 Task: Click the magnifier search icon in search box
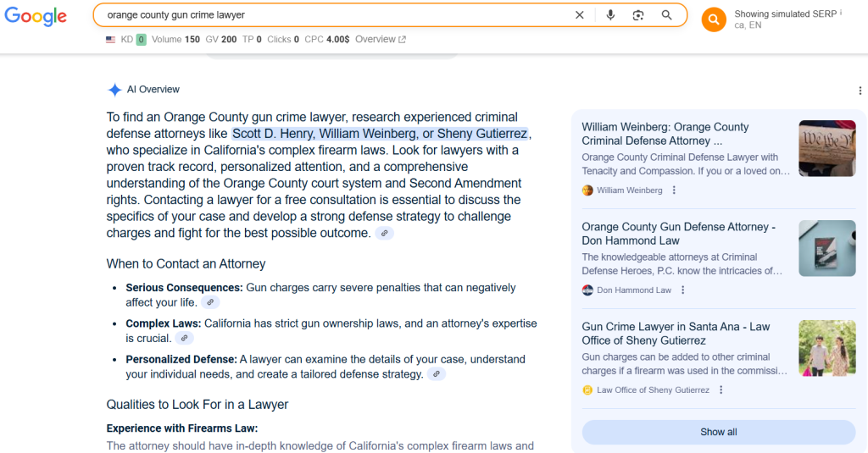[666, 15]
